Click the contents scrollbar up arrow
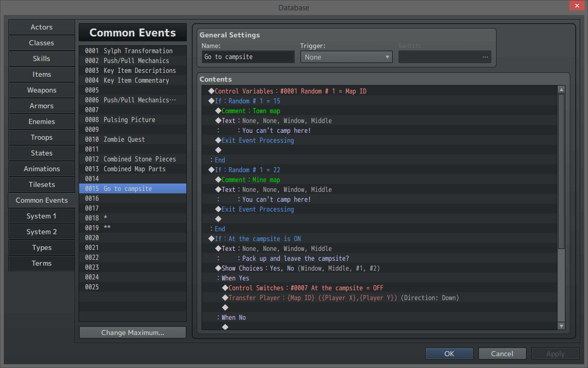 pos(561,90)
